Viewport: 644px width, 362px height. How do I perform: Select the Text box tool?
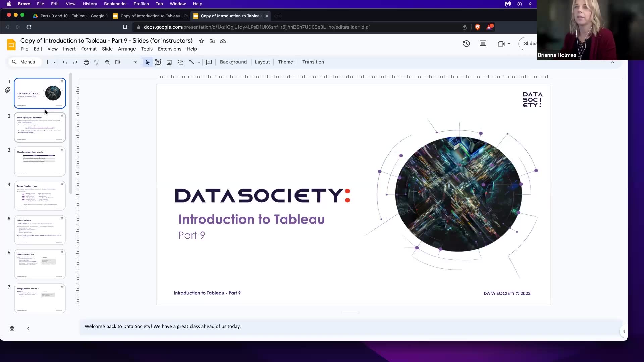(158, 62)
